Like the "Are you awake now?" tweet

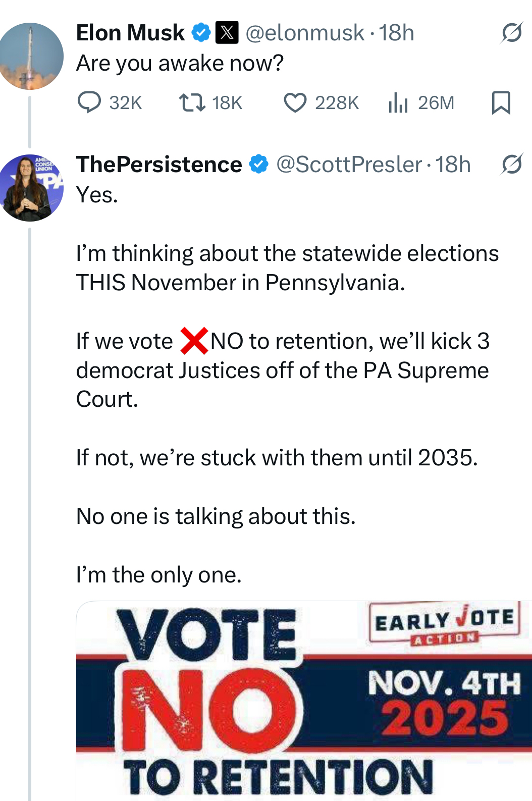pyautogui.click(x=295, y=102)
